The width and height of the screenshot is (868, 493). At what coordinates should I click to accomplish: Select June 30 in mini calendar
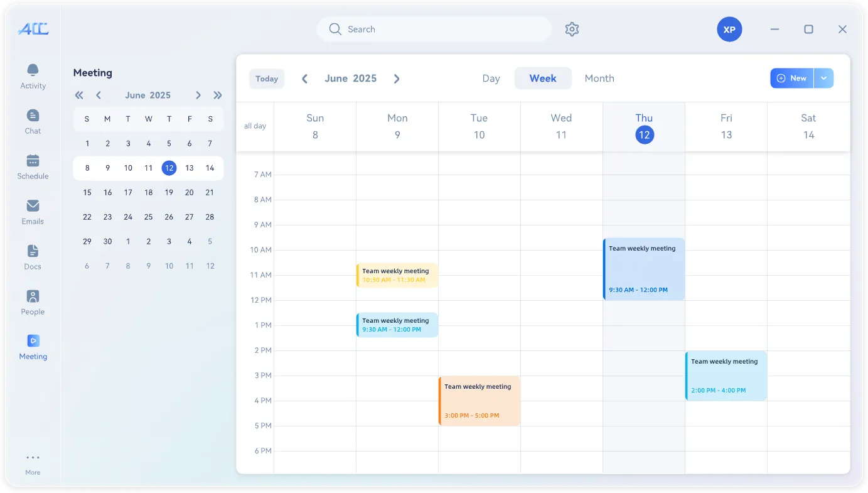(x=107, y=241)
